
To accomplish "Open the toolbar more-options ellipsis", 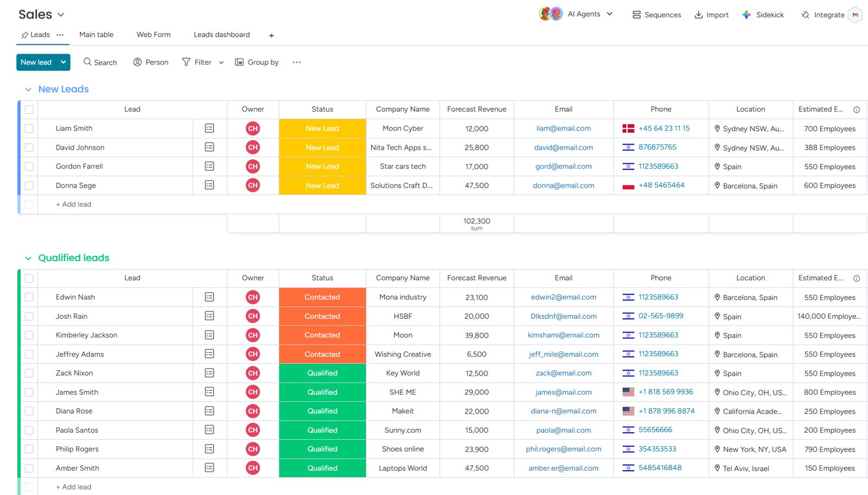I will (297, 62).
